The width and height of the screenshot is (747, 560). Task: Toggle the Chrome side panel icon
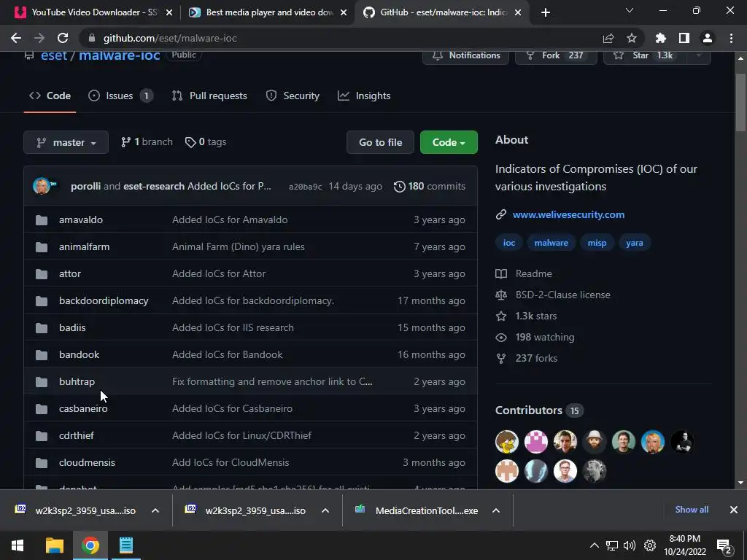[x=684, y=38]
